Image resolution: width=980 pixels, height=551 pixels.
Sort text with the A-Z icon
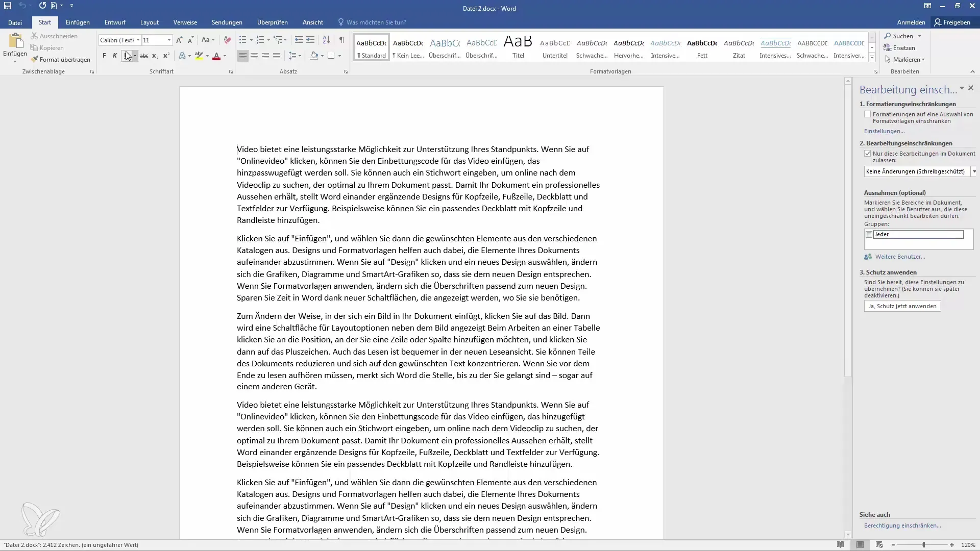(326, 40)
